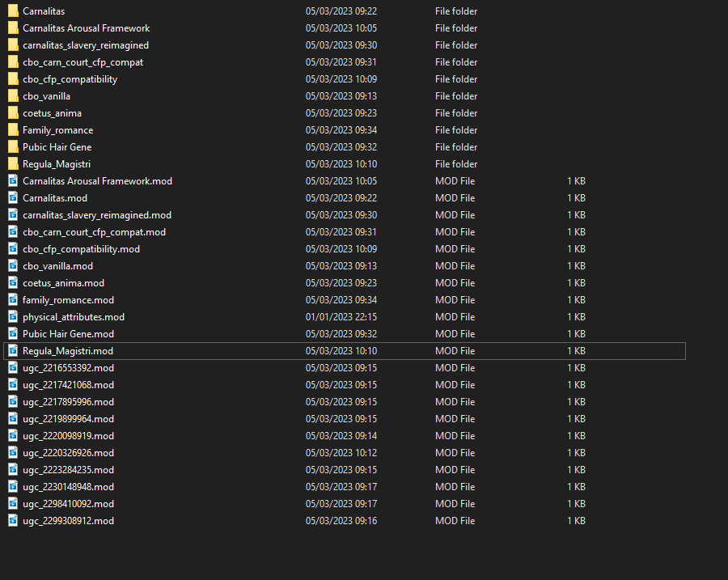Select the cbo_cfp_compatibility folder
The image size is (728, 580).
click(69, 78)
